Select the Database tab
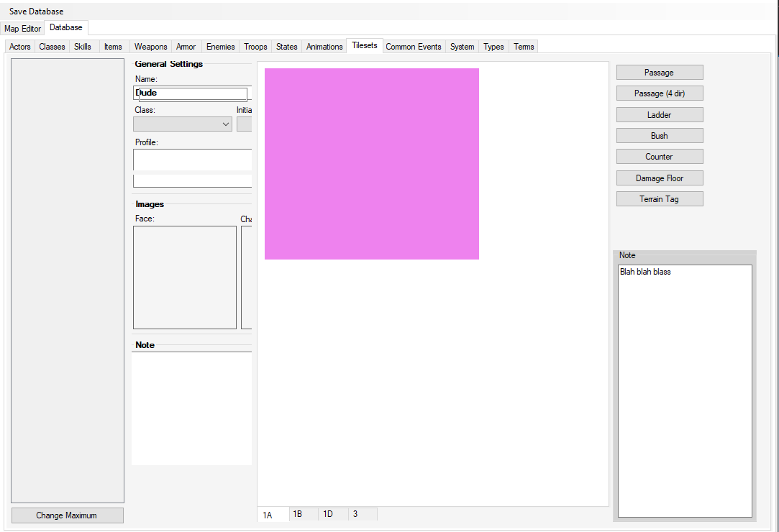Viewport: 779px width, 532px height. tap(66, 27)
